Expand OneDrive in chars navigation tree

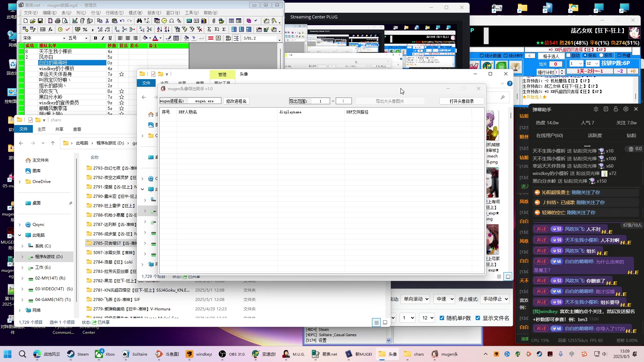point(20,182)
